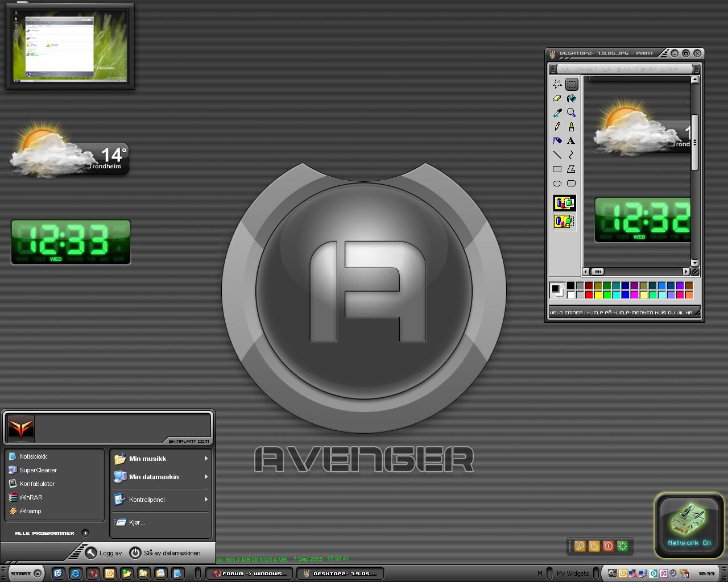This screenshot has height=582, width=728.
Task: Open the Farger menu in Paint
Action: [646, 69]
